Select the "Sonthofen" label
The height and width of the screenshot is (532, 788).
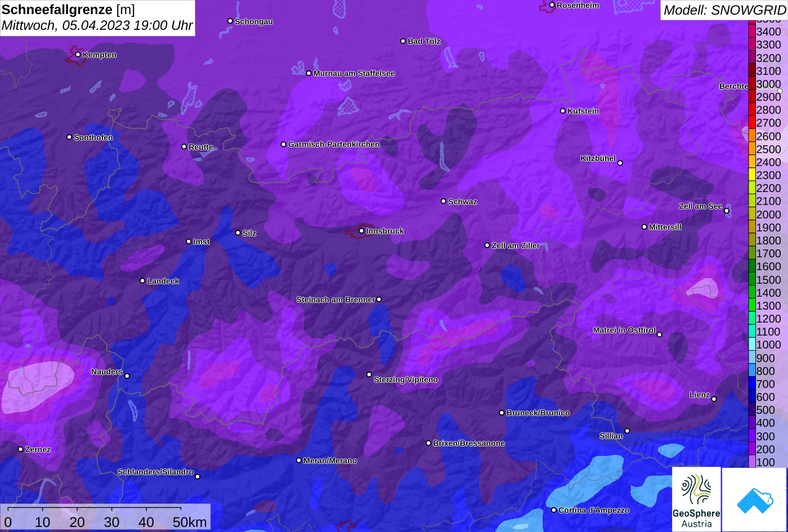(x=93, y=137)
